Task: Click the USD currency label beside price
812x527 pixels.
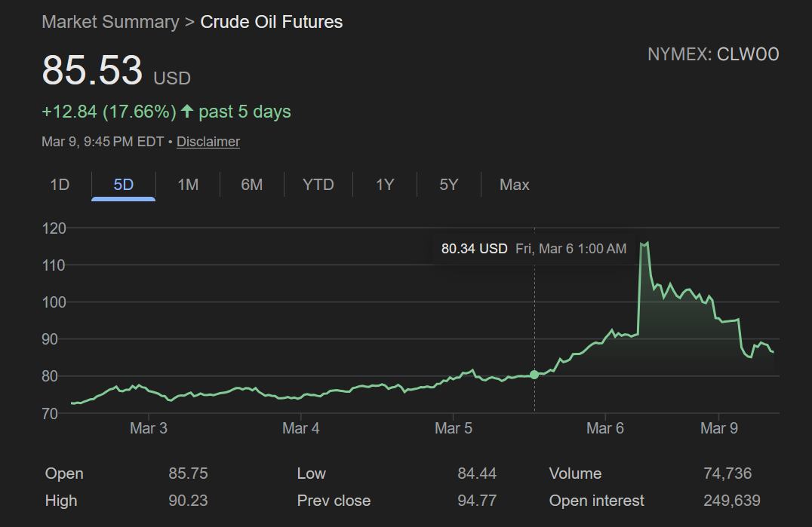Action: point(172,78)
